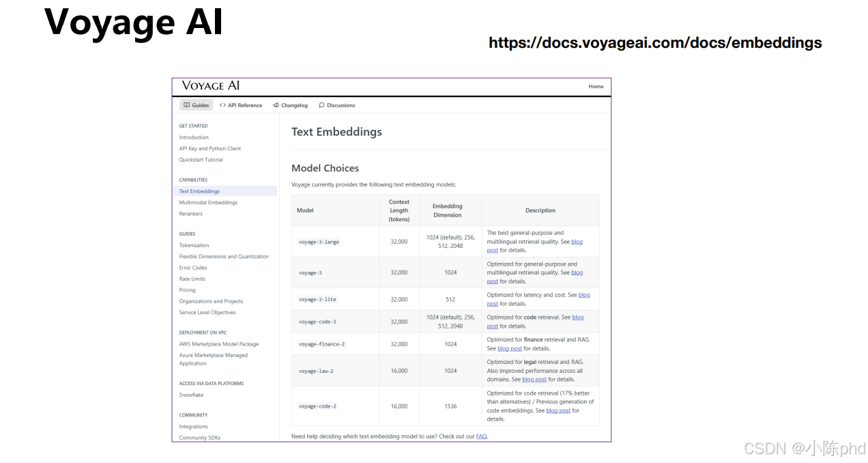Click the docs.voyageai.com URL text on slide
This screenshot has height=463, width=868.
[x=655, y=42]
